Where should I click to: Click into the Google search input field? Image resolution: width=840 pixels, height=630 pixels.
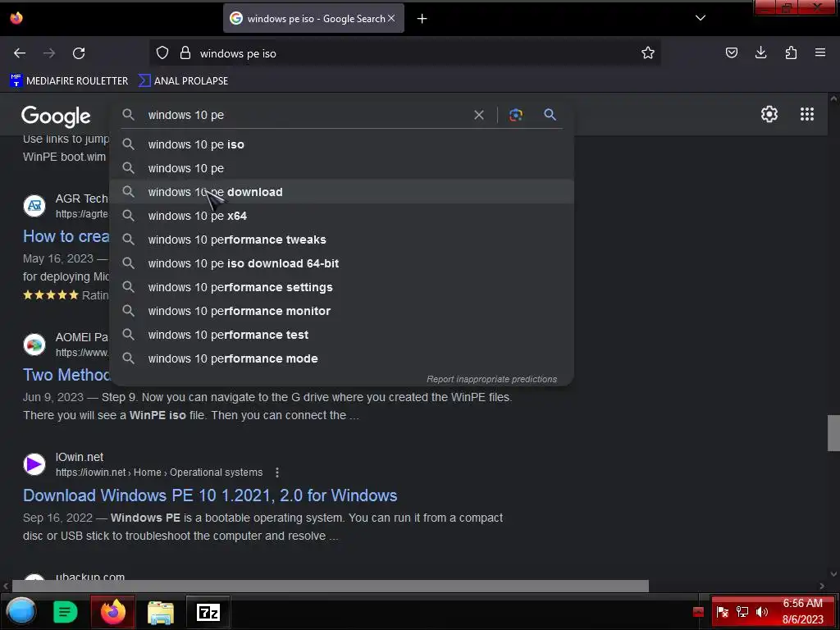tap(305, 115)
